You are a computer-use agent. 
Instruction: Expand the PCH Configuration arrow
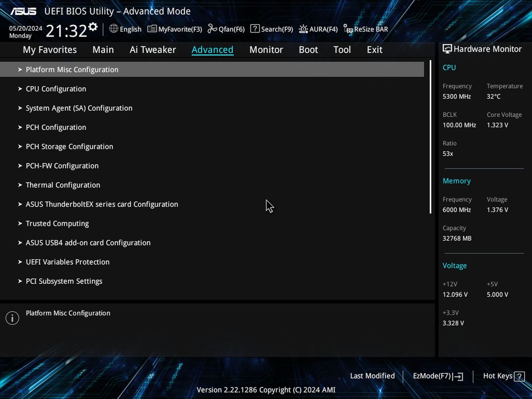[x=20, y=127]
